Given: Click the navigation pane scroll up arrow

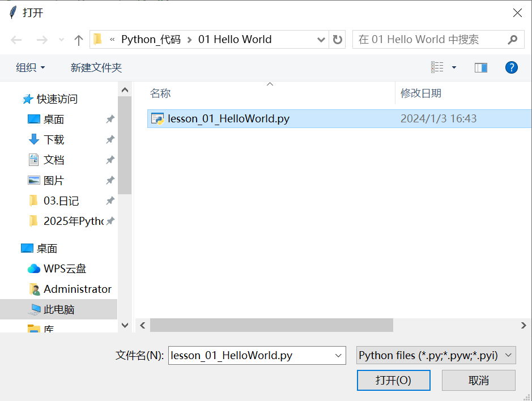Looking at the screenshot, I should coord(125,90).
